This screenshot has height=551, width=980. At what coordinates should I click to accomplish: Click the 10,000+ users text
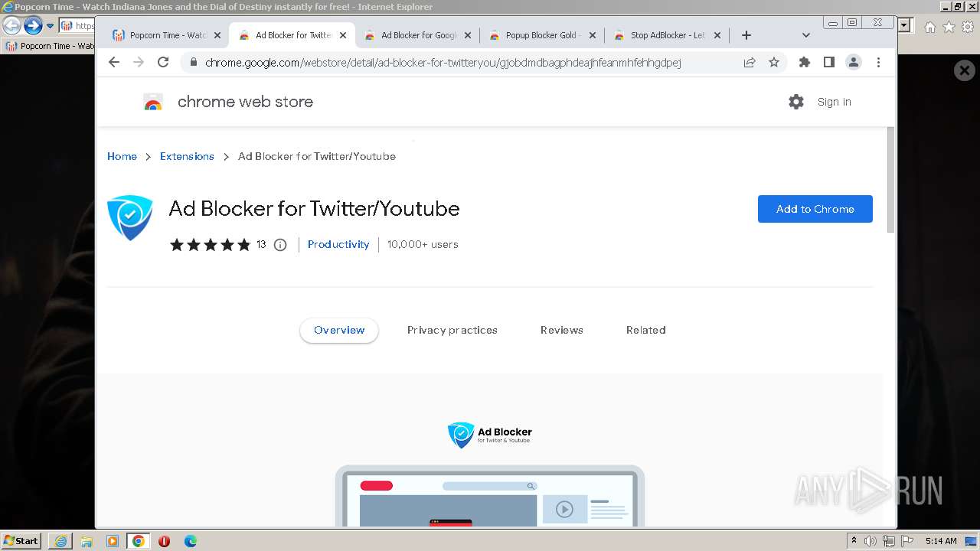[x=423, y=245]
